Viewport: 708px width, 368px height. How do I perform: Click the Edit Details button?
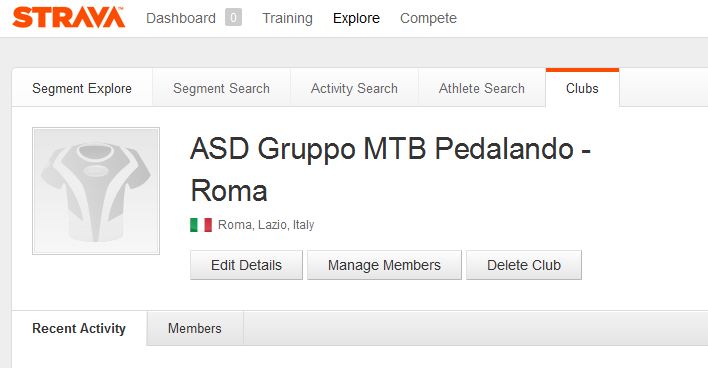246,265
